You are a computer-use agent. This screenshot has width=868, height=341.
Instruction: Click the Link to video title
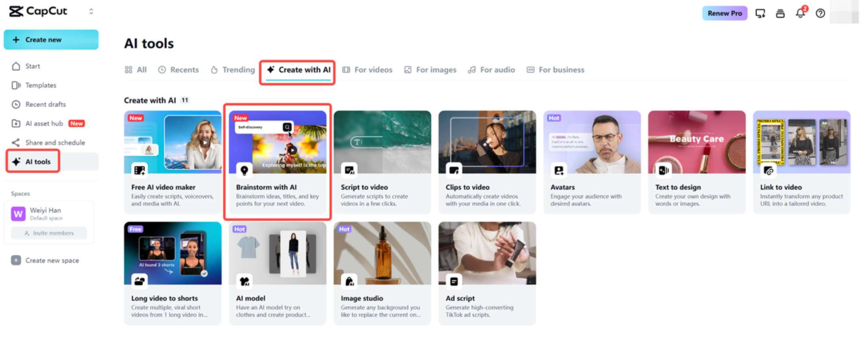click(781, 187)
